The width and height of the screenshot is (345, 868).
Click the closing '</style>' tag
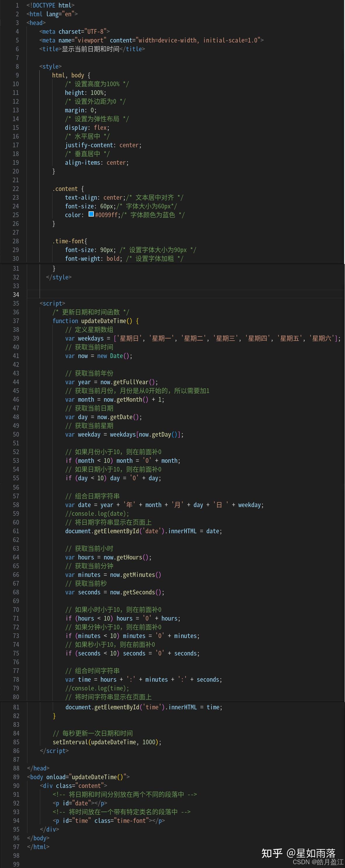tap(59, 277)
